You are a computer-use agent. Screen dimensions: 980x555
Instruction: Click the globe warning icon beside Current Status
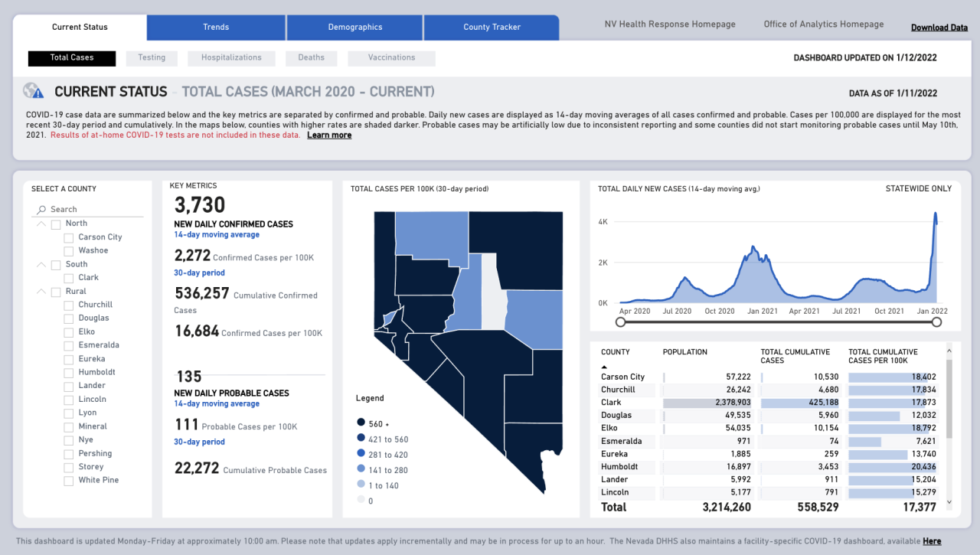(34, 91)
